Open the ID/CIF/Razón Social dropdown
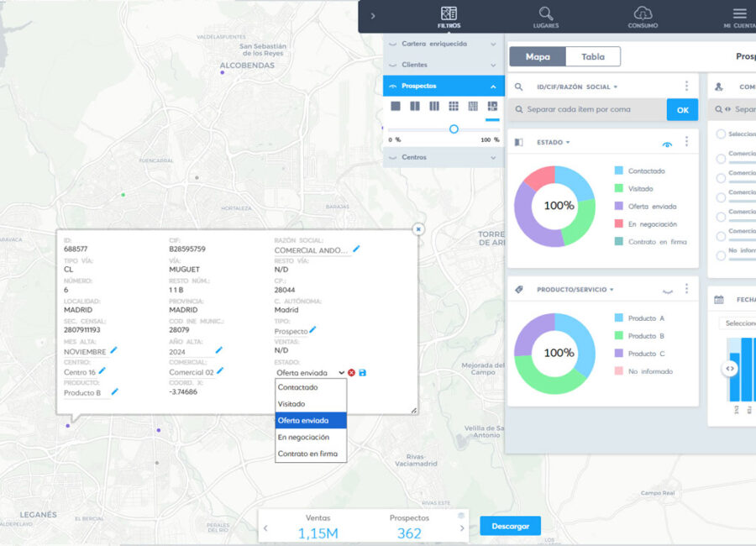The width and height of the screenshot is (756, 546). point(615,87)
